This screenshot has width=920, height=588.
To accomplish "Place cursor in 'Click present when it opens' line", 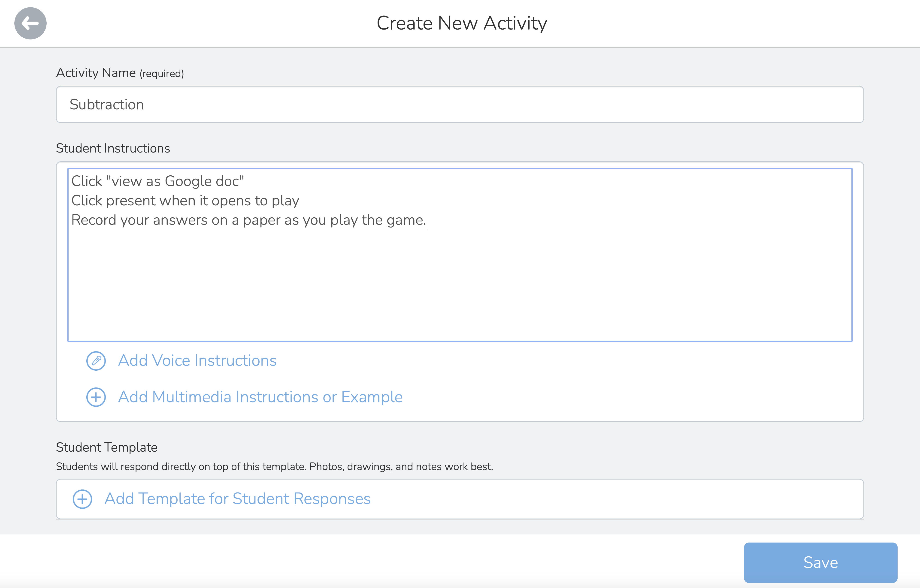I will pos(185,201).
